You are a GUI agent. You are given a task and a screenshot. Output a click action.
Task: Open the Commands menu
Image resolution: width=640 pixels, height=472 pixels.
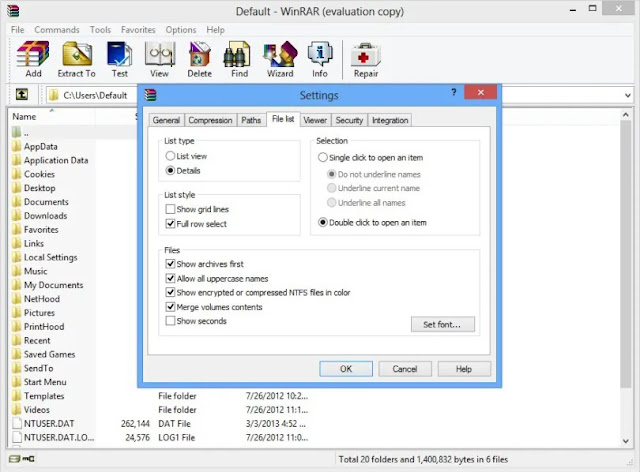(57, 30)
